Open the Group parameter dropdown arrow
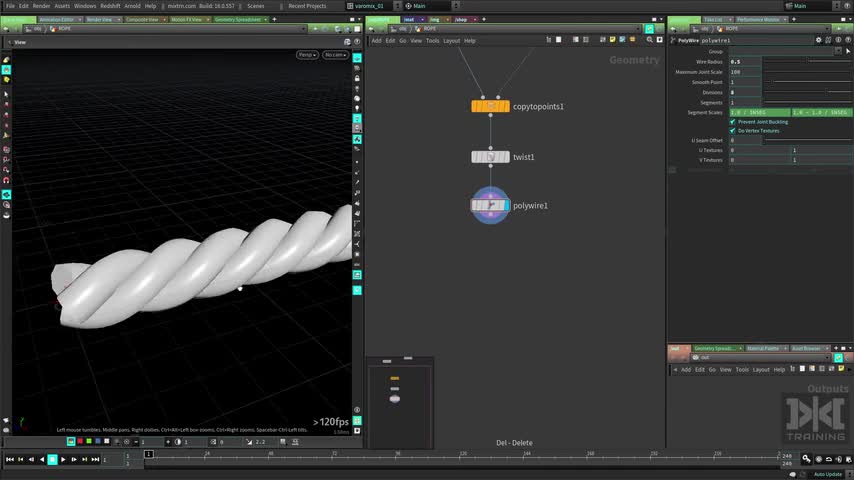 [838, 51]
